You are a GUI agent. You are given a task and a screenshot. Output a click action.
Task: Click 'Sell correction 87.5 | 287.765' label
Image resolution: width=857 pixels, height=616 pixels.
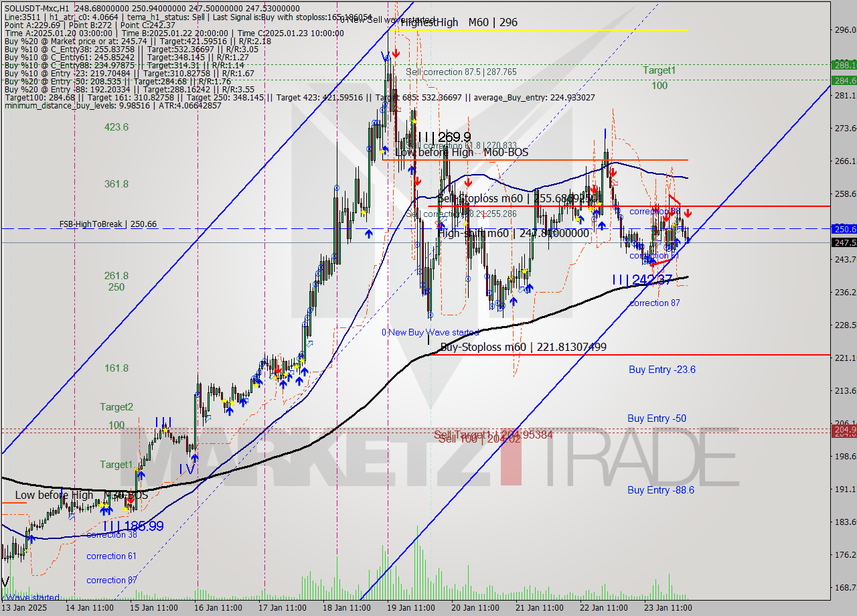click(461, 72)
